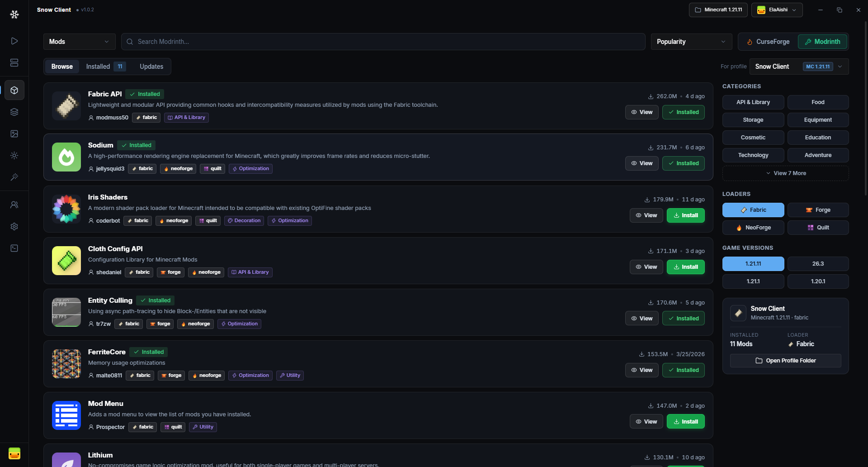Open the settings gear icon in the sidebar
The width and height of the screenshot is (868, 467).
[14, 227]
